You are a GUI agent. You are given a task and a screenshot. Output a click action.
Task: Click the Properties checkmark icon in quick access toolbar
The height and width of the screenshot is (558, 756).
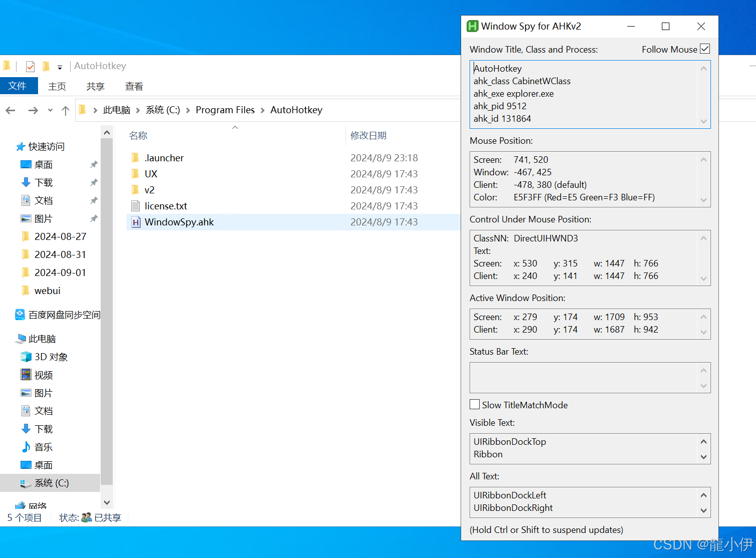point(30,66)
